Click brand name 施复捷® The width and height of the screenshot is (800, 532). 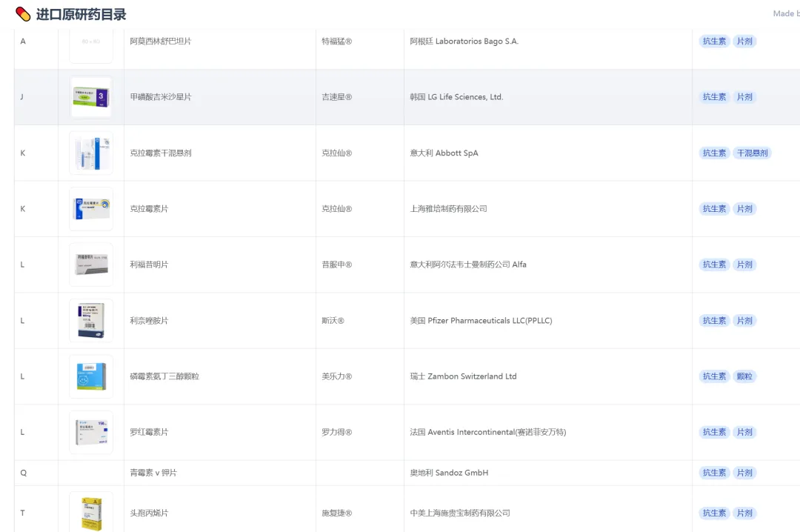337,513
